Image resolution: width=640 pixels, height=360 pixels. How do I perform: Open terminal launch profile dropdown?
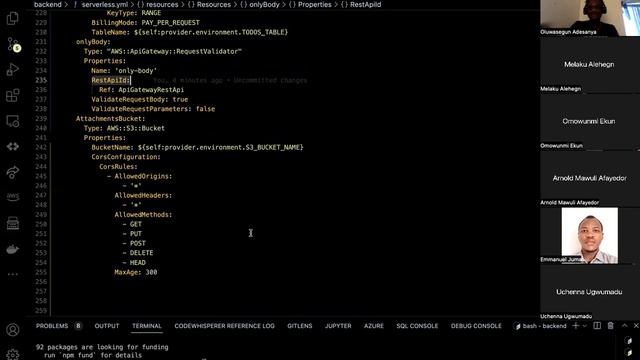584,326
